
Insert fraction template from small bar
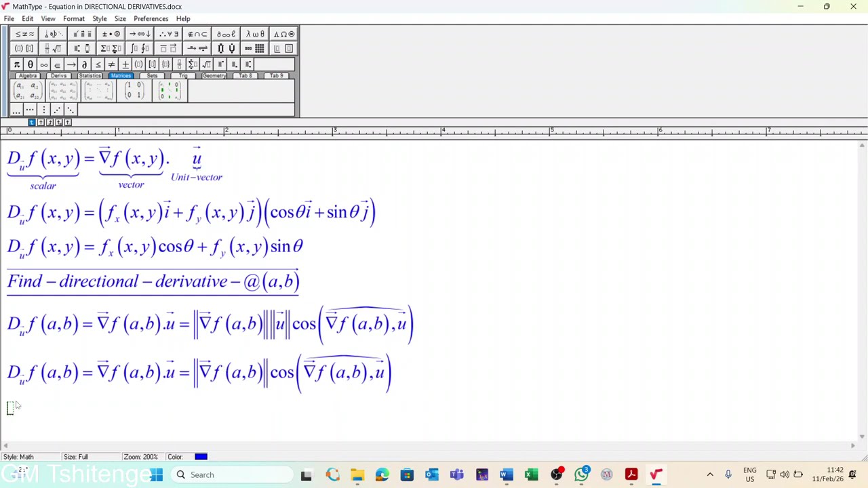point(179,64)
